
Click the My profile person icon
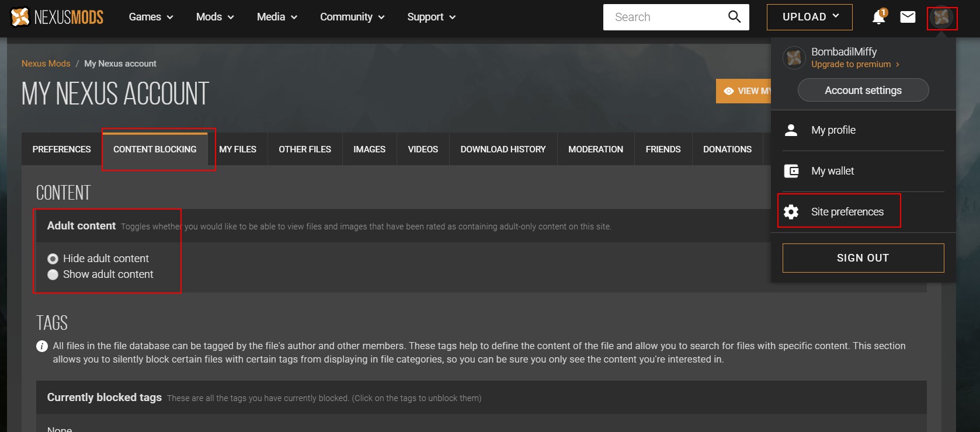(791, 130)
